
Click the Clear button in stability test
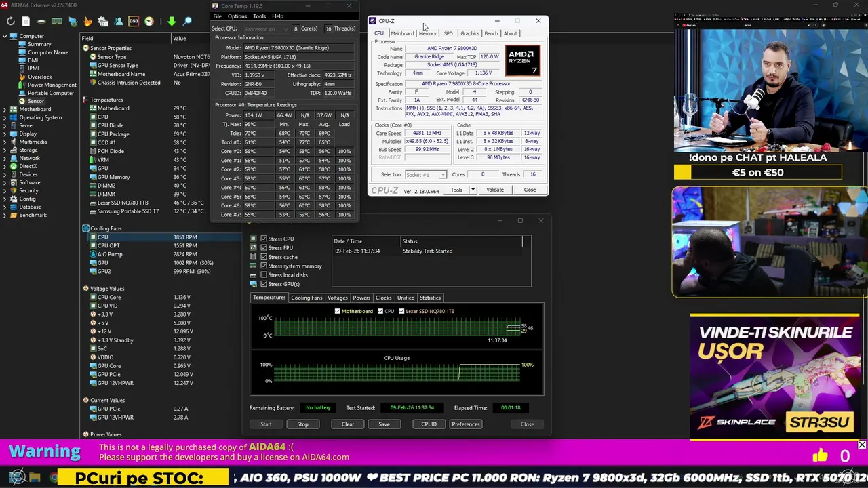[x=348, y=424]
